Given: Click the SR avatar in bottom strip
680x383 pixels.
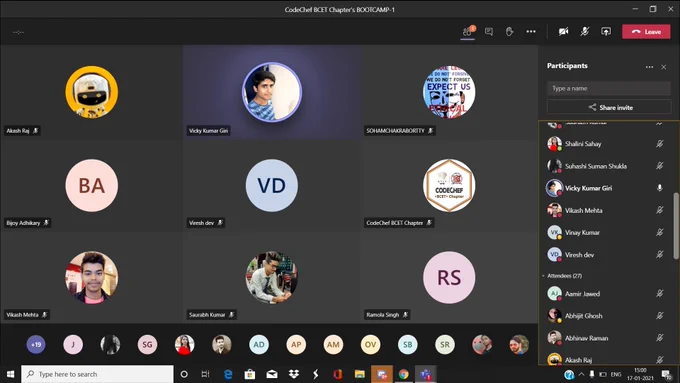Looking at the screenshot, I should pyautogui.click(x=445, y=344).
